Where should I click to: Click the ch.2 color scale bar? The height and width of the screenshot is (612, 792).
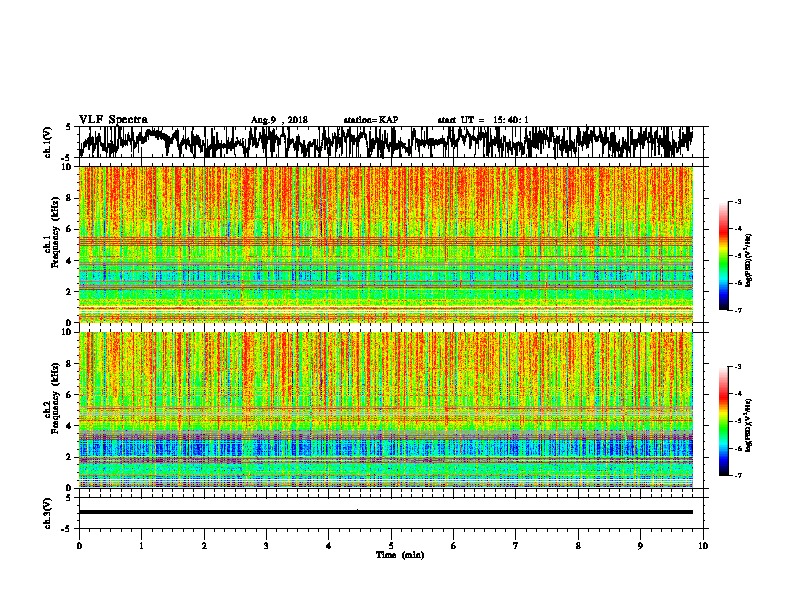pyautogui.click(x=723, y=421)
